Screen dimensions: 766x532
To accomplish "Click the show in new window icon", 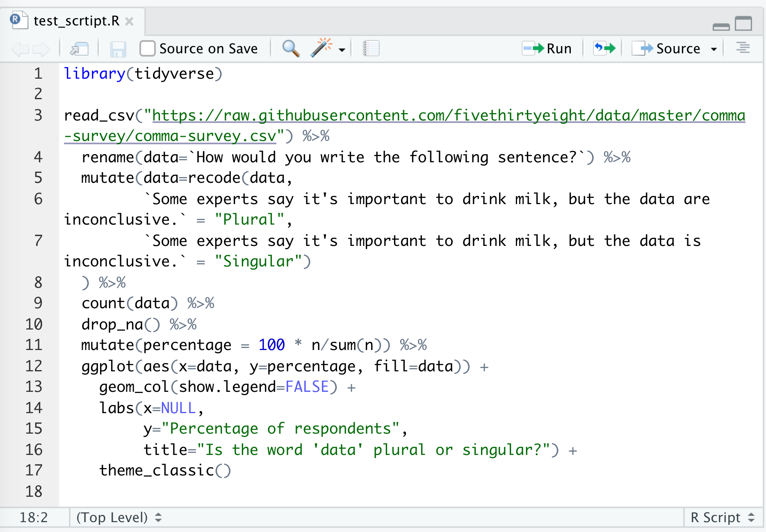I will click(79, 49).
